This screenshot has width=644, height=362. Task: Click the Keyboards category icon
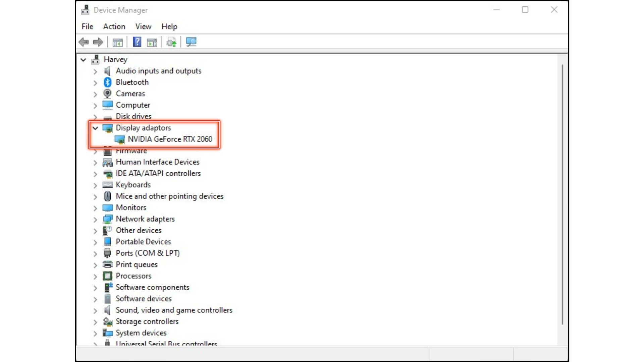[107, 185]
